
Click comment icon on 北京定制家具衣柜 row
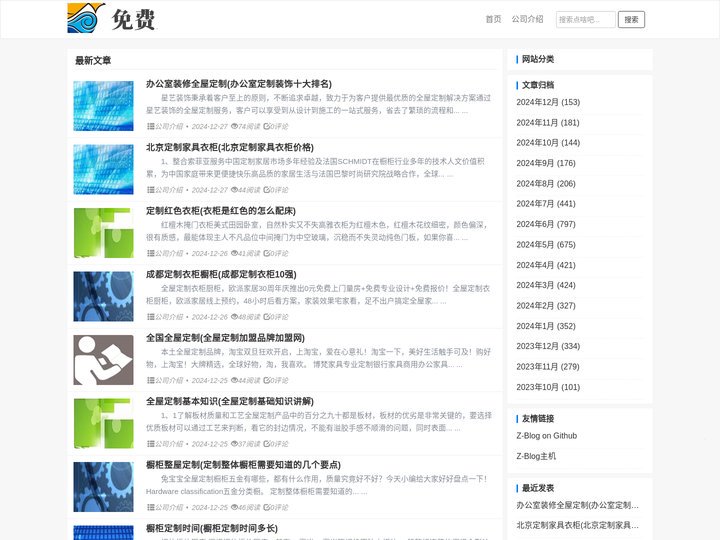(x=266, y=190)
